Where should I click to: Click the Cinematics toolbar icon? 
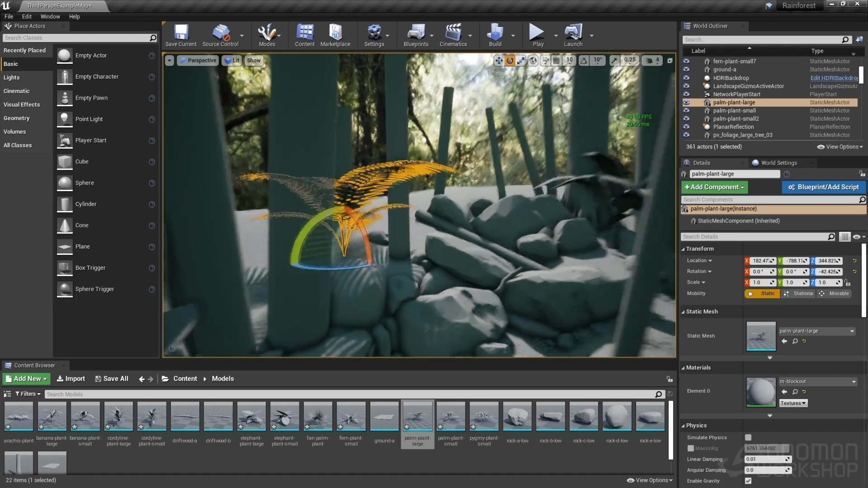click(453, 35)
